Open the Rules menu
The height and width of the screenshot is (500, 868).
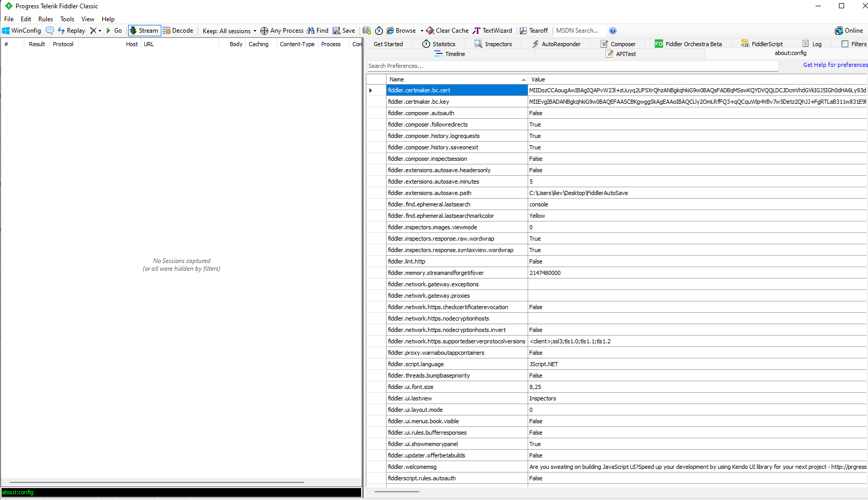[45, 19]
